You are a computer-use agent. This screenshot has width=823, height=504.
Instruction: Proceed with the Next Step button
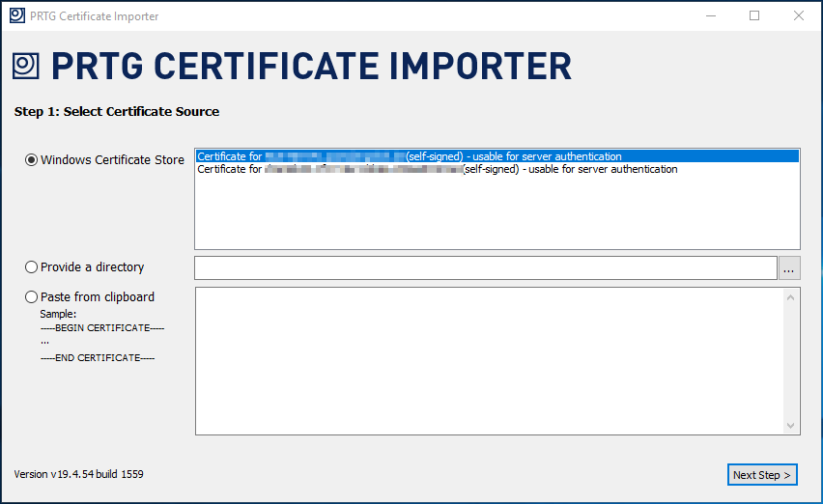pyautogui.click(x=761, y=475)
